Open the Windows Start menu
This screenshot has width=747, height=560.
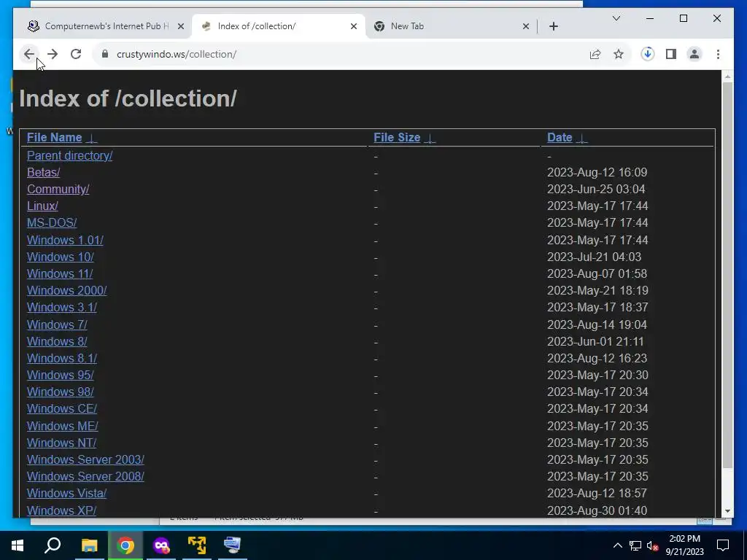pos(18,545)
